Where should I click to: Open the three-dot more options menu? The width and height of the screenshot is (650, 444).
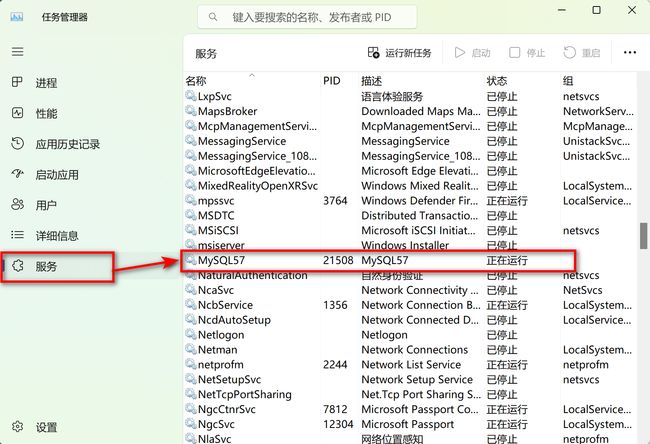630,53
